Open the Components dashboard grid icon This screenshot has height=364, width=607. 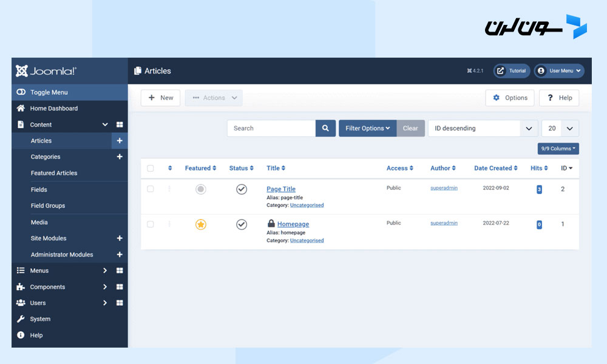[x=120, y=286]
